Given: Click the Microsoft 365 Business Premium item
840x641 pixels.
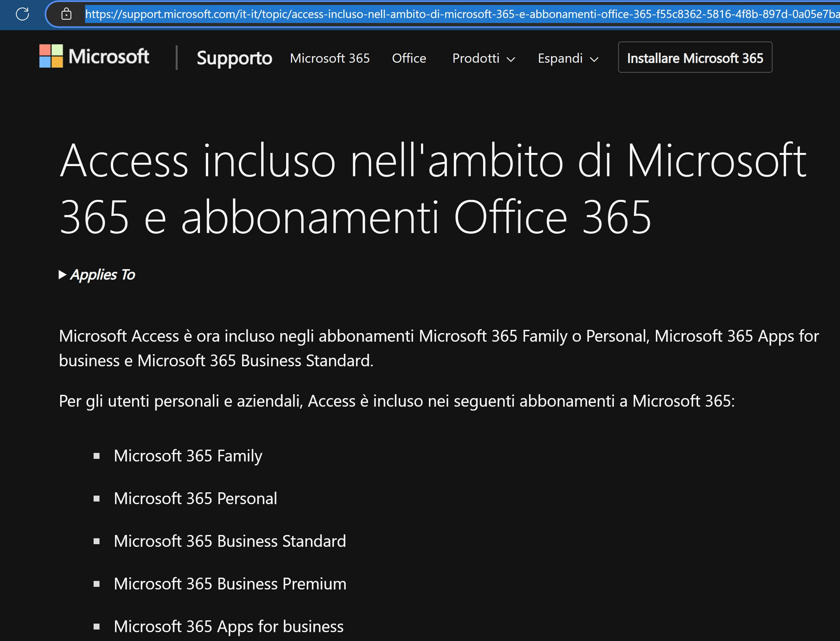Looking at the screenshot, I should pos(230,584).
